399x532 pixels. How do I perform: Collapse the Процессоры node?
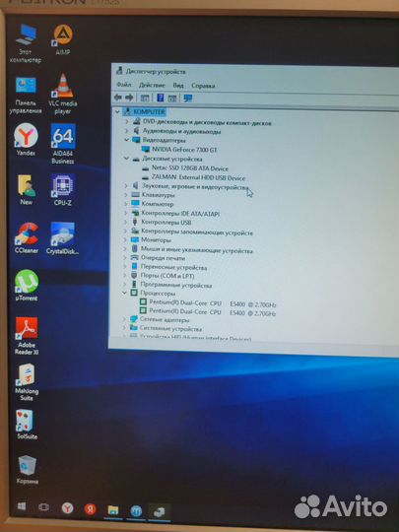(125, 293)
